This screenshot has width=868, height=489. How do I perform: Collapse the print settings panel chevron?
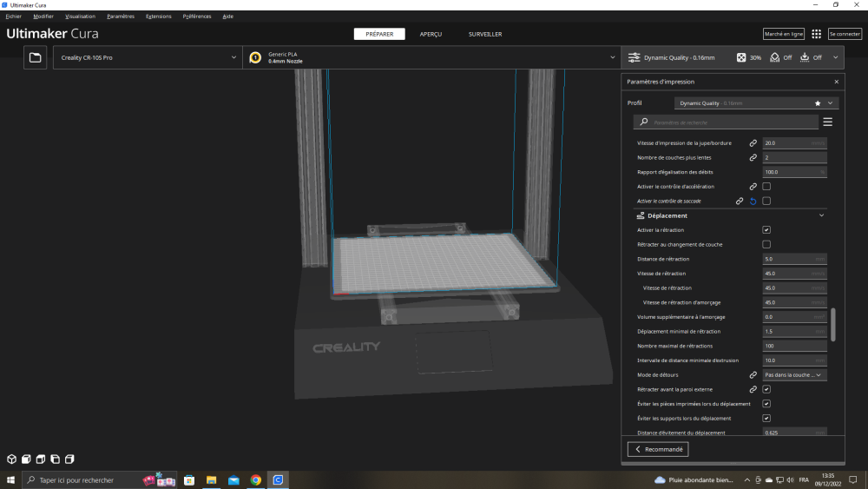click(x=835, y=57)
